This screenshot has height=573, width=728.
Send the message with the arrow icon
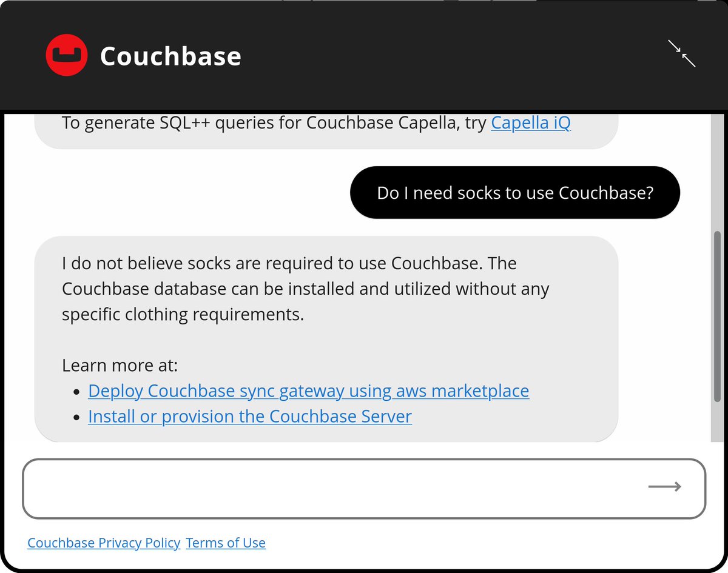[x=664, y=486]
